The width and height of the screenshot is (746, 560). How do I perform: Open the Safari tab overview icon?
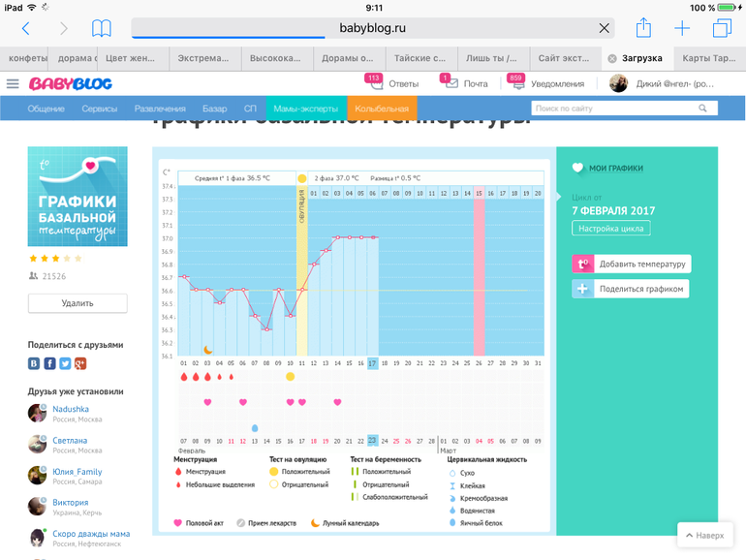point(721,29)
